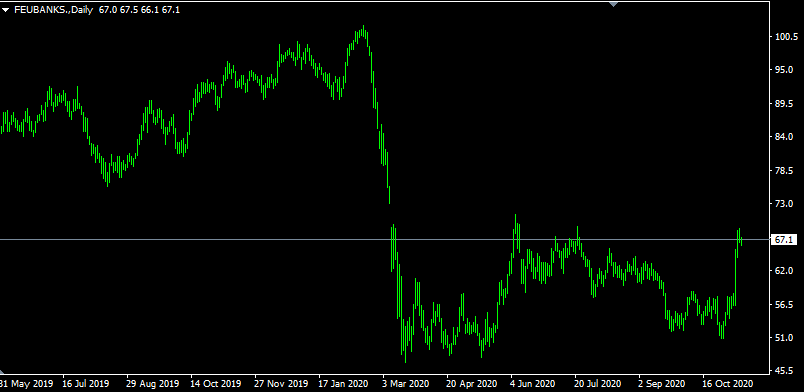
Task: Click the small corner triangle at the chart's bottom-left
Action: pos(3,372)
